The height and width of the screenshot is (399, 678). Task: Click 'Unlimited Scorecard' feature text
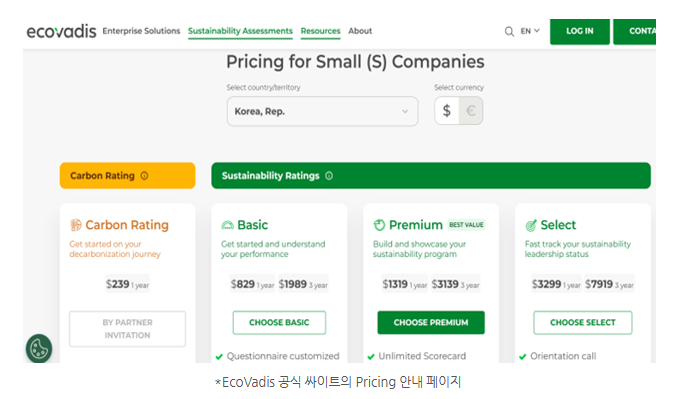422,356
